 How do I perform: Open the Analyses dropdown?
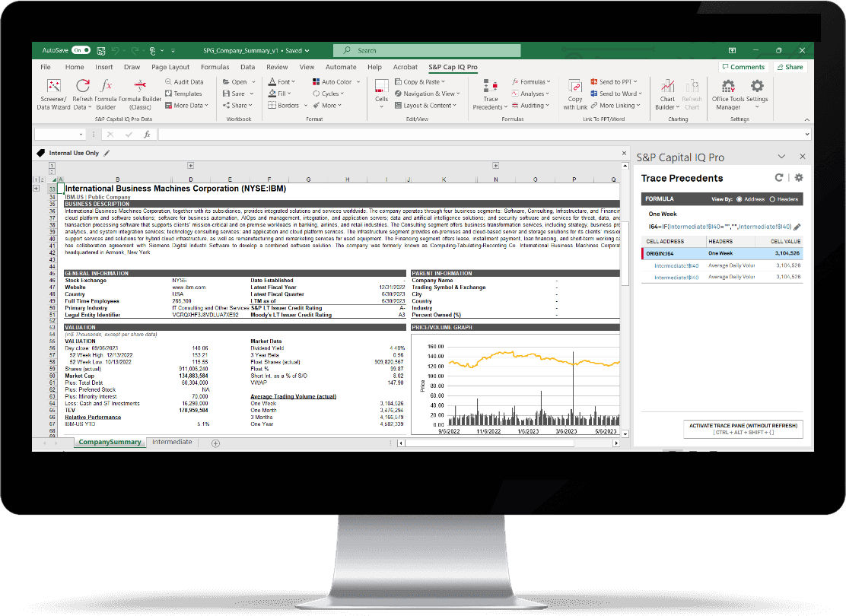pyautogui.click(x=530, y=94)
